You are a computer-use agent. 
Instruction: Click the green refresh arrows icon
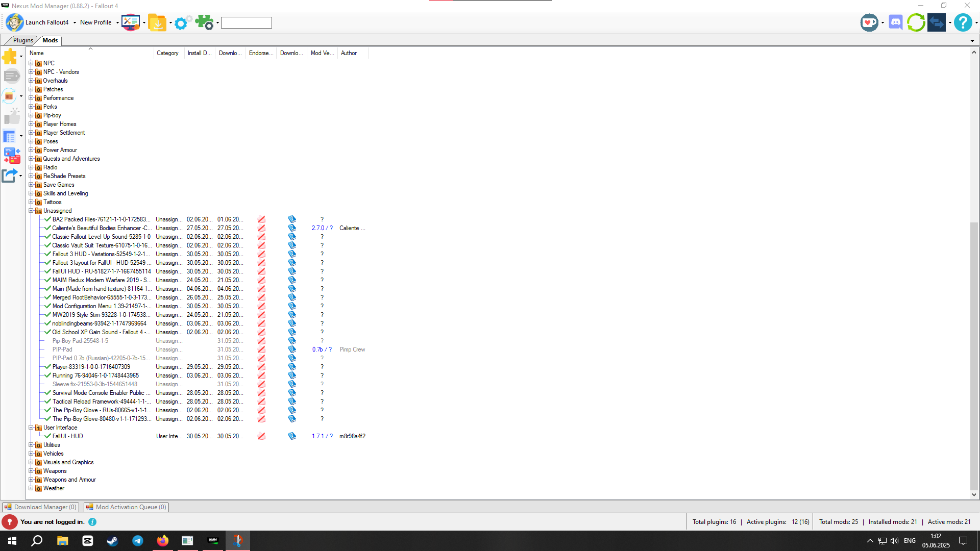(916, 22)
